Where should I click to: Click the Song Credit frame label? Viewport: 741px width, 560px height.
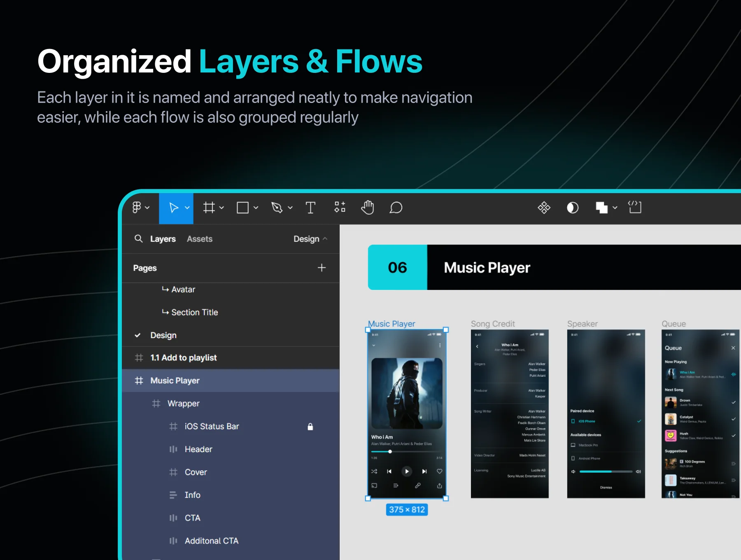click(493, 324)
